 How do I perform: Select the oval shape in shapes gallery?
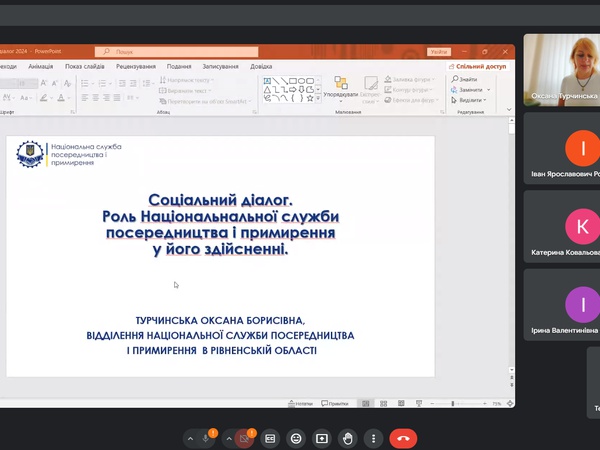point(302,81)
